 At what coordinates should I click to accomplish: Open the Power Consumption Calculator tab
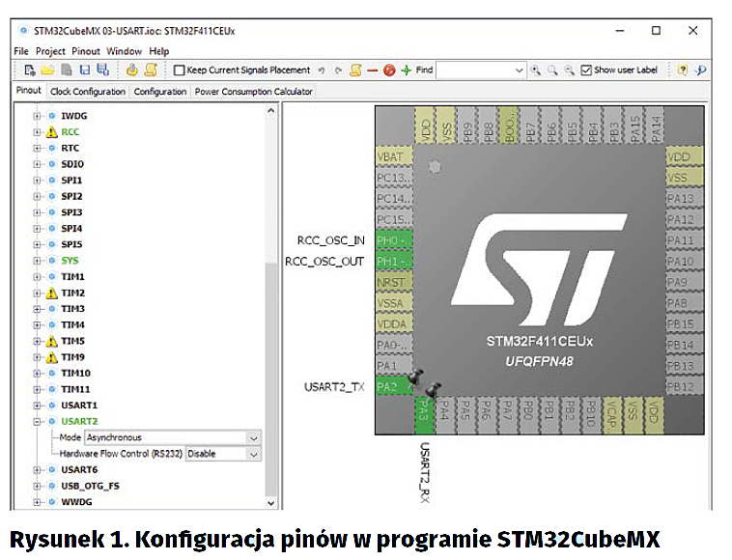[x=253, y=92]
